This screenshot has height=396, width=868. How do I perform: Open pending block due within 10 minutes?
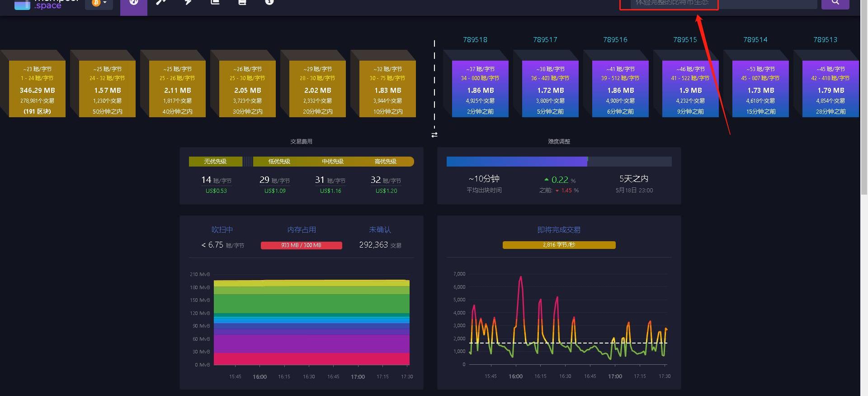(387, 89)
